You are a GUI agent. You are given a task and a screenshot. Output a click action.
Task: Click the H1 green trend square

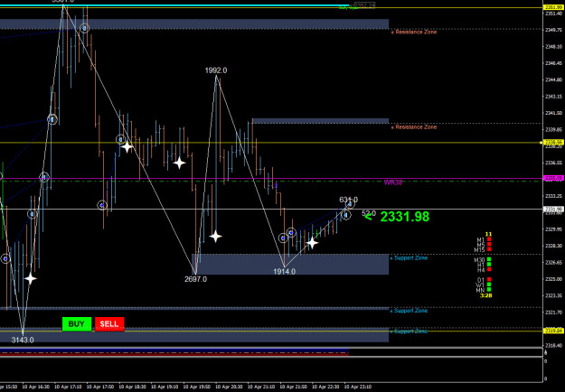pyautogui.click(x=489, y=265)
